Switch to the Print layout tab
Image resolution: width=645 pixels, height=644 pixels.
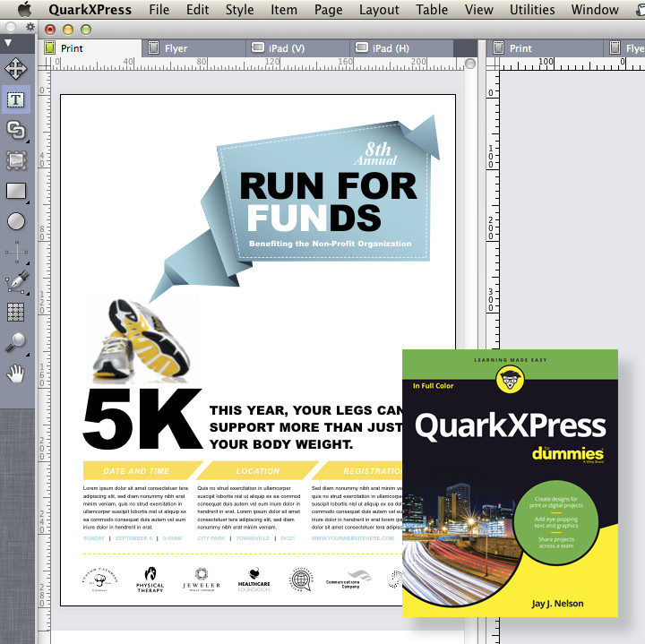click(90, 48)
